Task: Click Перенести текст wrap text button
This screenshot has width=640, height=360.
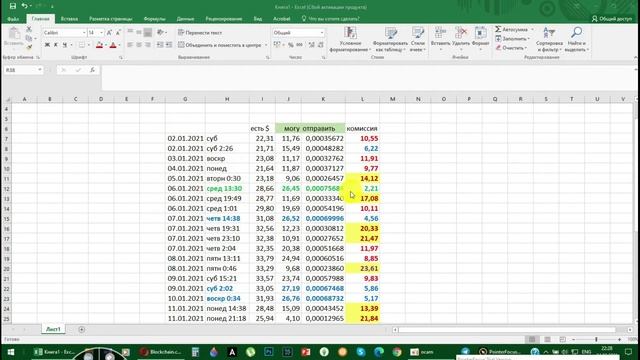Action: 200,33
